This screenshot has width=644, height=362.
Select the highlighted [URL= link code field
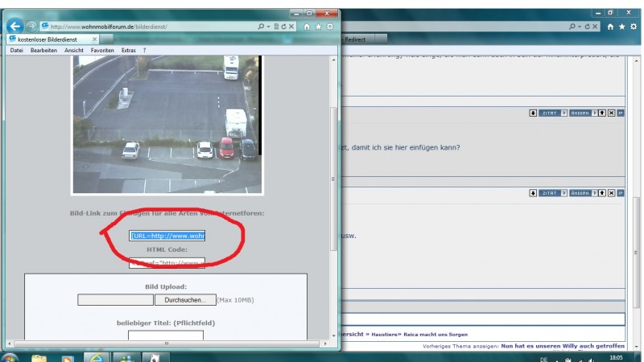point(167,236)
